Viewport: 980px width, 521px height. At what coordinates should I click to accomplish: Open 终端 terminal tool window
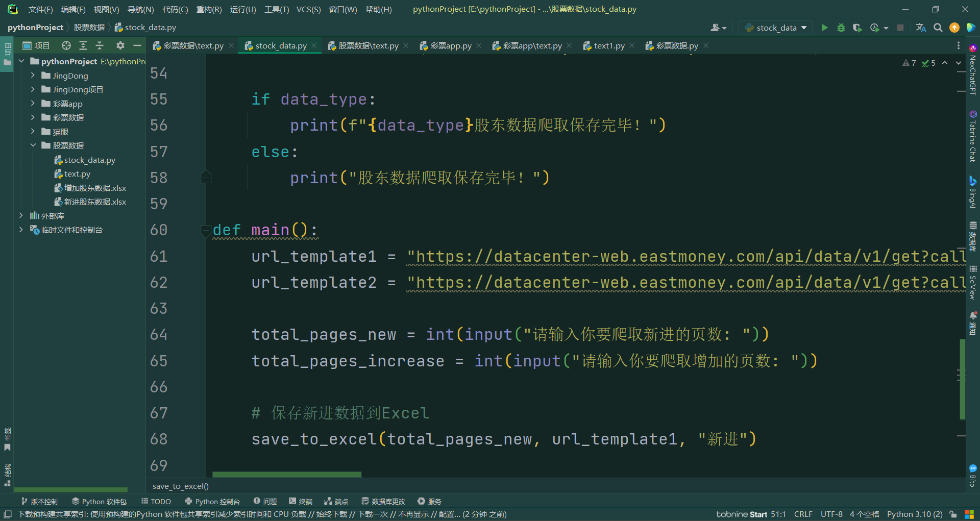tap(301, 502)
